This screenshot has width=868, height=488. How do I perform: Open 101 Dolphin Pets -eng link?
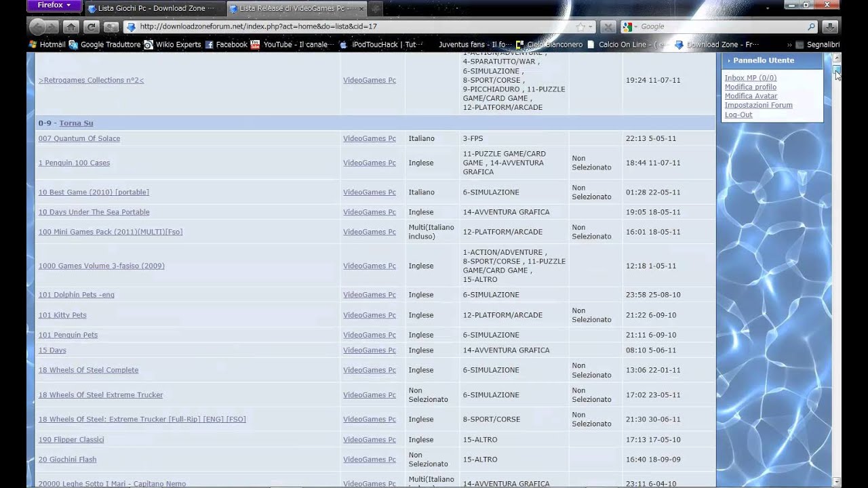(77, 295)
